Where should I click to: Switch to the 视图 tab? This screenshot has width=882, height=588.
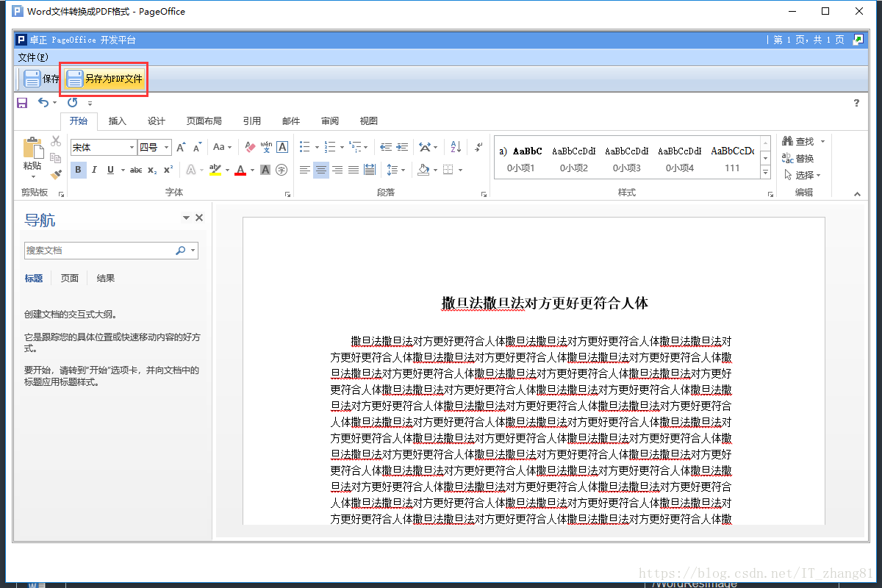[x=369, y=121]
